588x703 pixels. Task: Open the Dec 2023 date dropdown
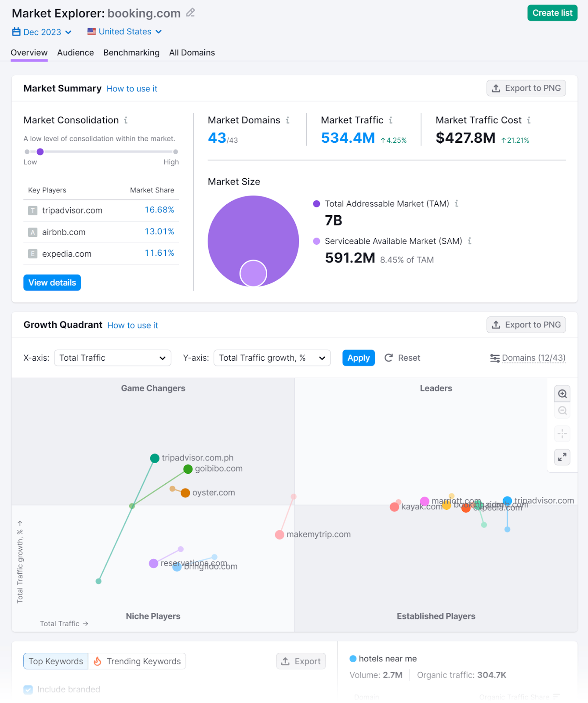pyautogui.click(x=42, y=32)
